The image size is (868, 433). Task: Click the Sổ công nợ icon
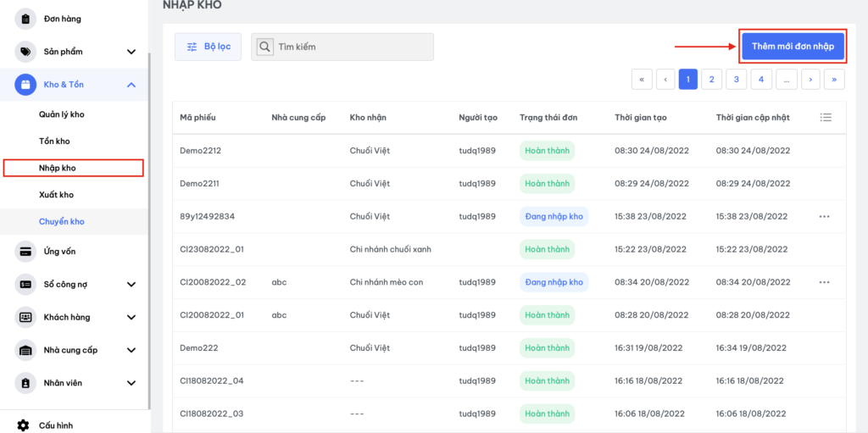pos(25,285)
